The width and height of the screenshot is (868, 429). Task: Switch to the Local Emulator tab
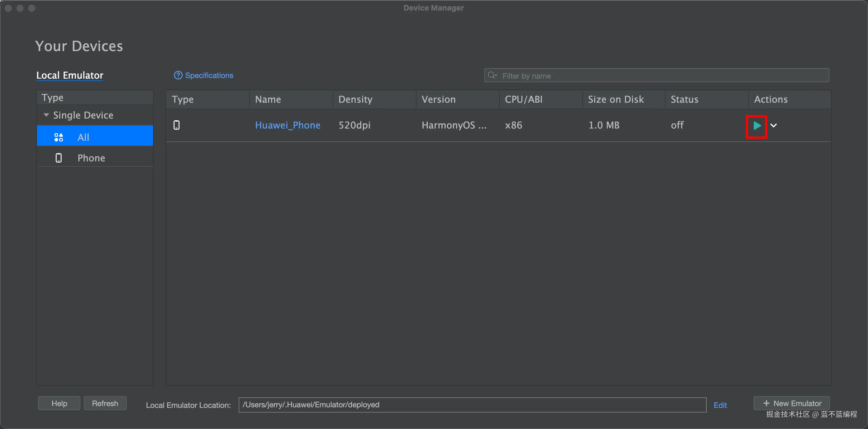(70, 75)
